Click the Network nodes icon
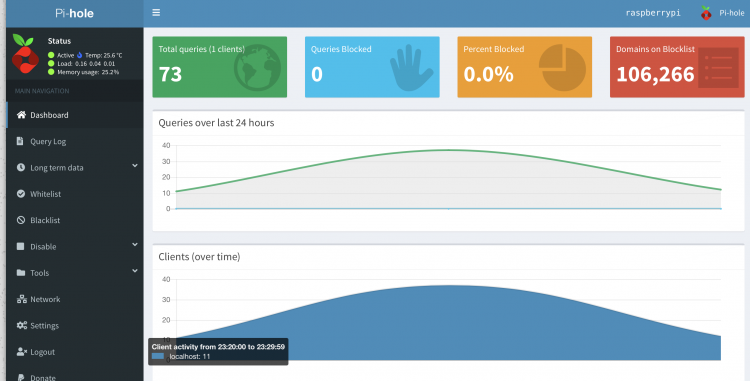The width and height of the screenshot is (750, 381). tap(22, 299)
